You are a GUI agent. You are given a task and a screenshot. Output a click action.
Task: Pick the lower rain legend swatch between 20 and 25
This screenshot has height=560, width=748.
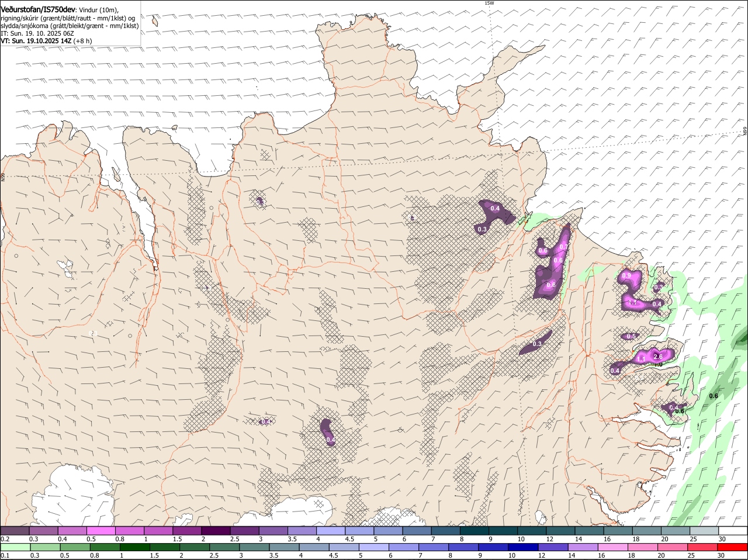tap(673, 547)
